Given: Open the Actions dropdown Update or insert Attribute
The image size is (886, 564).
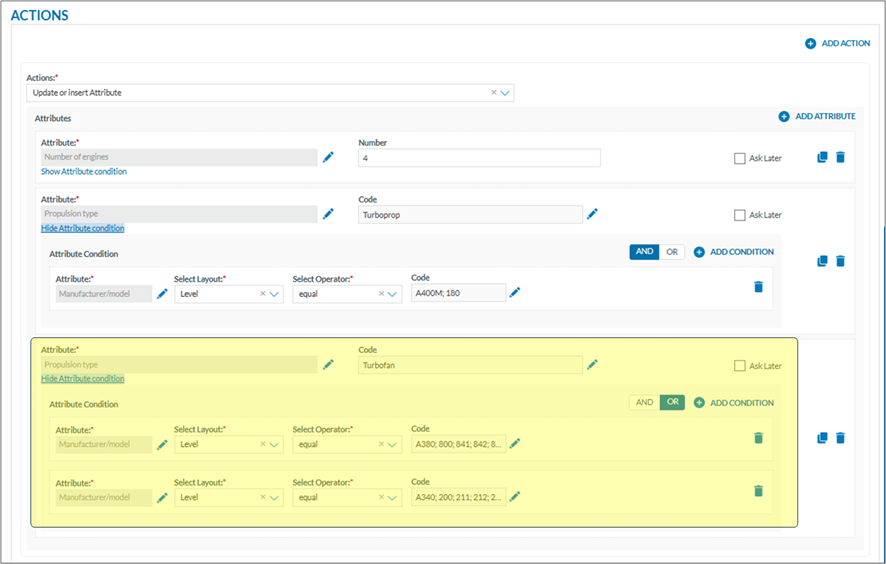Looking at the screenshot, I should click(x=505, y=93).
